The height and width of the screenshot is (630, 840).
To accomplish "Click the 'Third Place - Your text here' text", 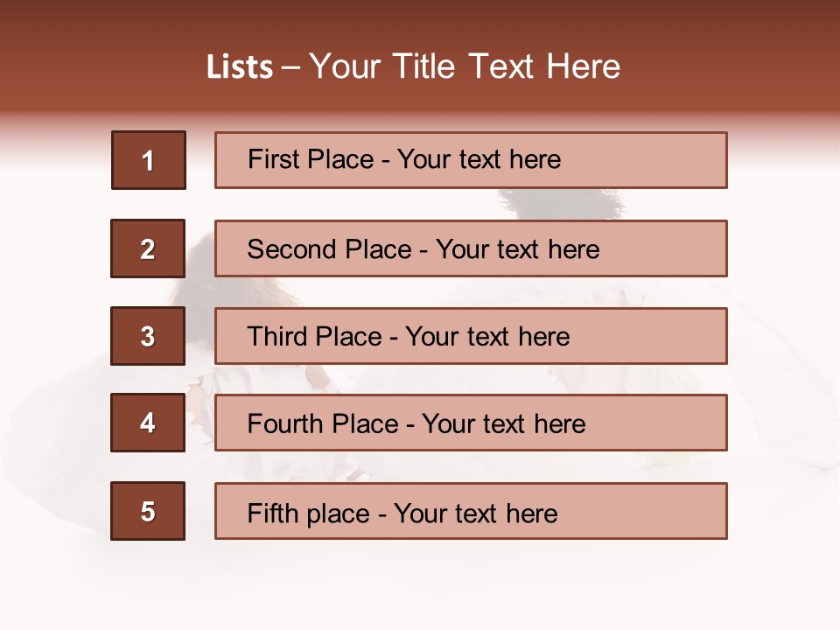I will click(409, 337).
